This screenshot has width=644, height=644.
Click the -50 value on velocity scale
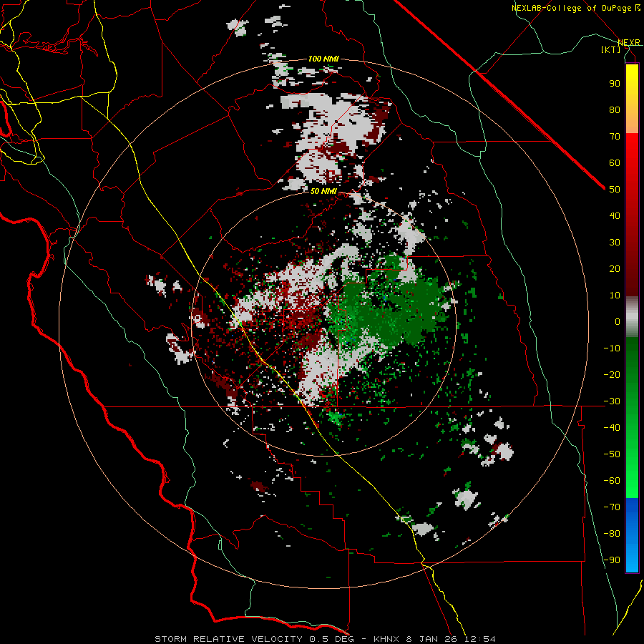click(x=612, y=454)
